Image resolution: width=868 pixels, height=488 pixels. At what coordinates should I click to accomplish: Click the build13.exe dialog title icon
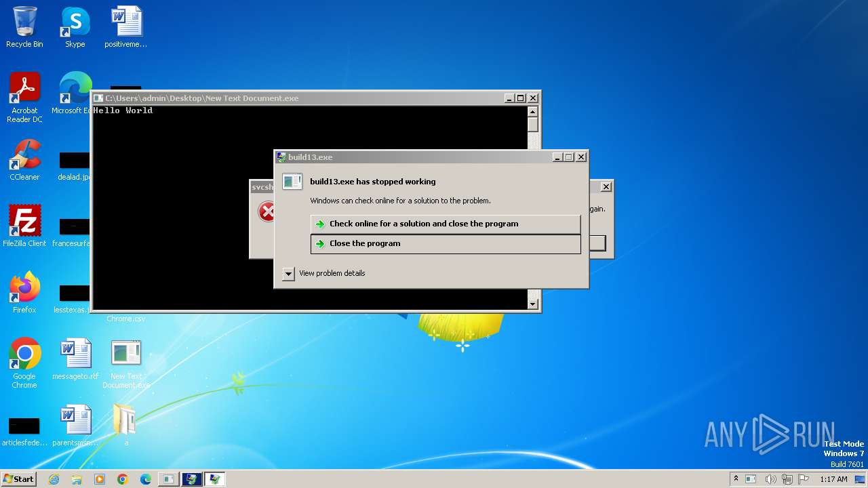281,157
